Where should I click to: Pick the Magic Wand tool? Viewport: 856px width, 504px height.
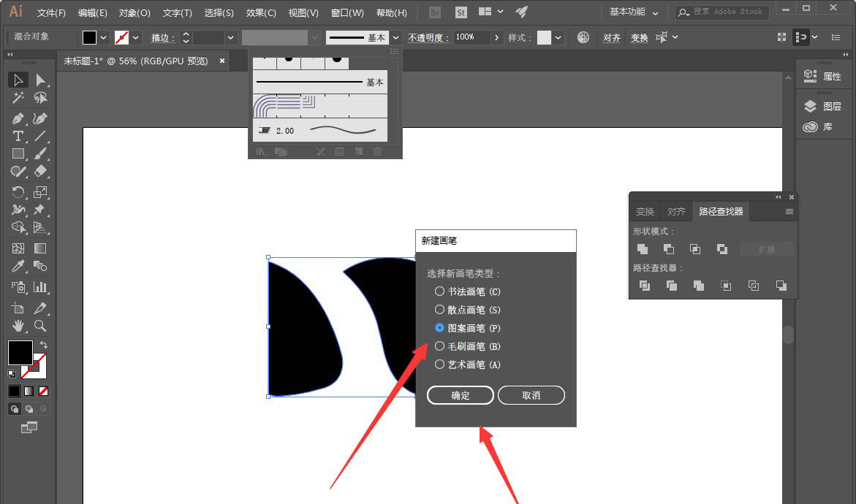coord(18,98)
